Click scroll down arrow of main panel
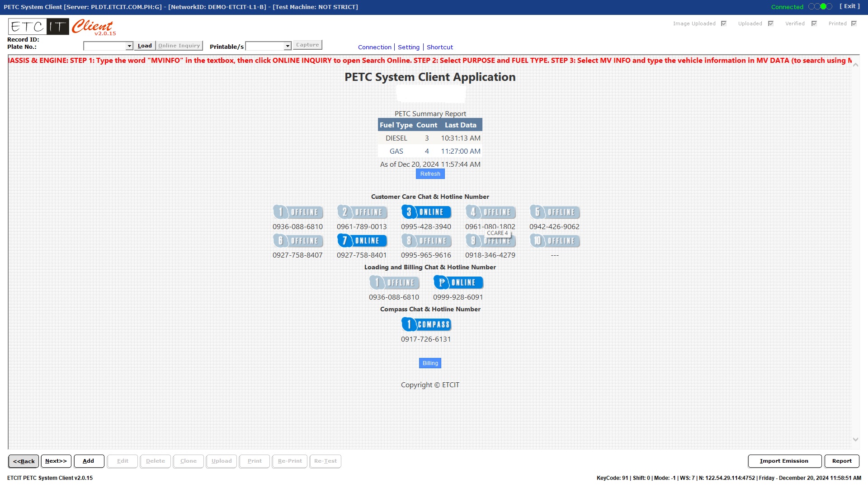Viewport: 868px width, 488px height. point(855,439)
